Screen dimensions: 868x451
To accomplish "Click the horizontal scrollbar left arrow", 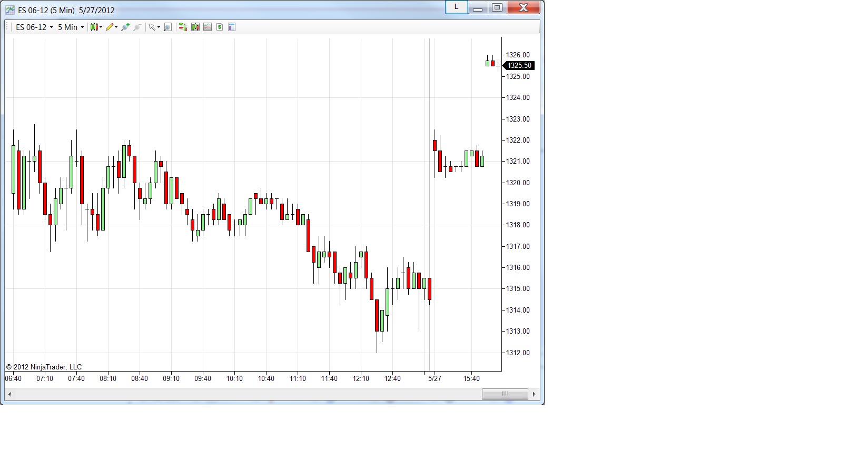I will 9,394.
